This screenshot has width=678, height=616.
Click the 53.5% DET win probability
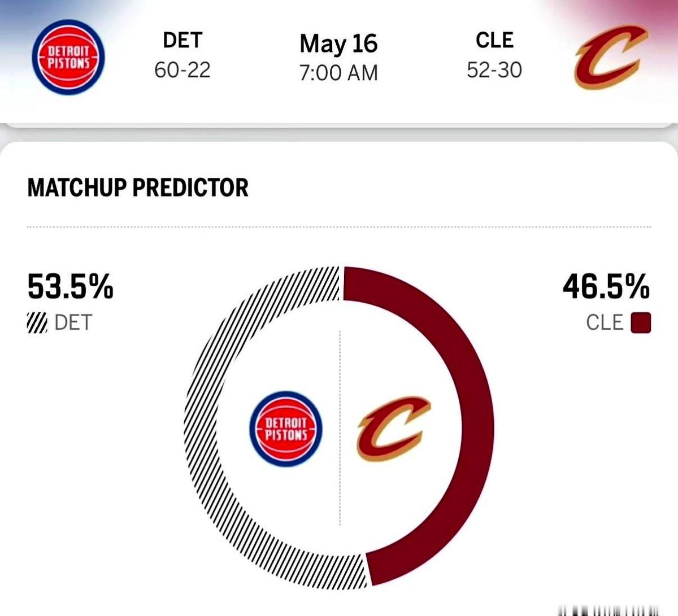(x=71, y=286)
